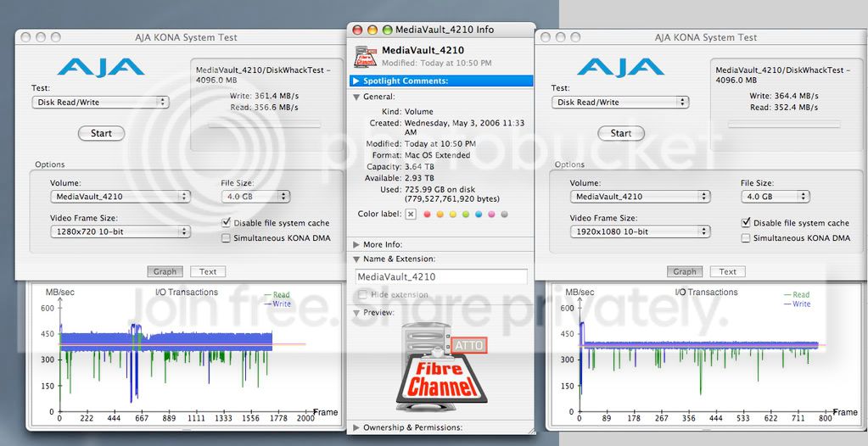Click progress bar in left KONA window

pos(264,125)
